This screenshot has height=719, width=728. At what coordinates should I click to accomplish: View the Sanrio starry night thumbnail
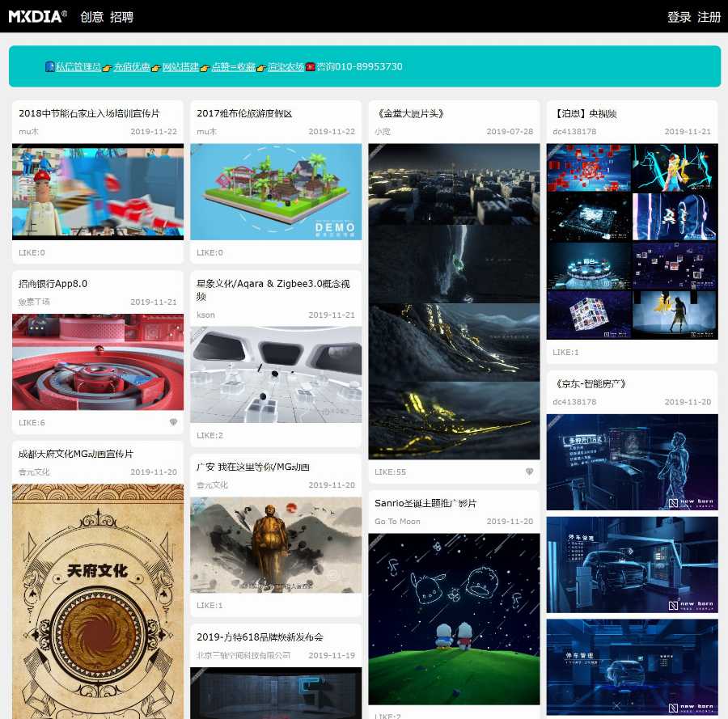454,620
